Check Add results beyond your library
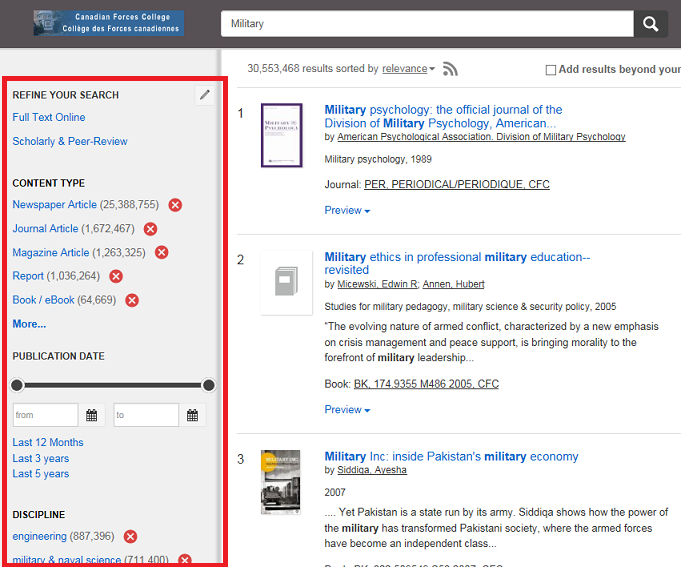681x567 pixels. click(550, 70)
